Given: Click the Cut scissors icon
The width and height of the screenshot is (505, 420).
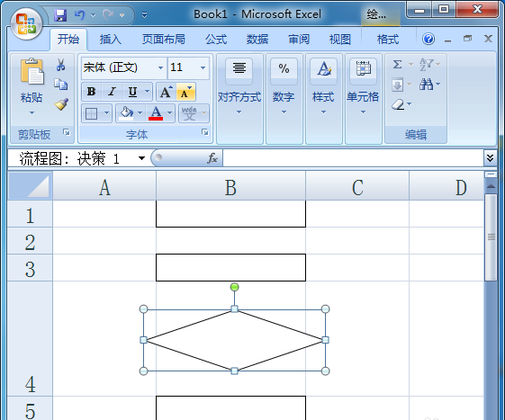Looking at the screenshot, I should 60,65.
